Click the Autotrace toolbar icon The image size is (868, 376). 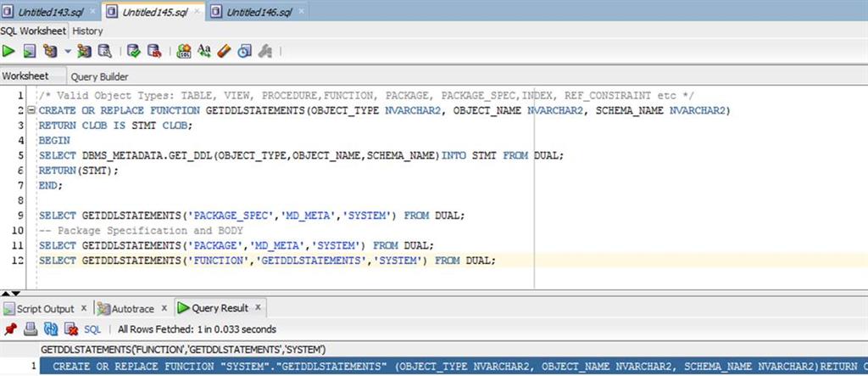(x=85, y=52)
